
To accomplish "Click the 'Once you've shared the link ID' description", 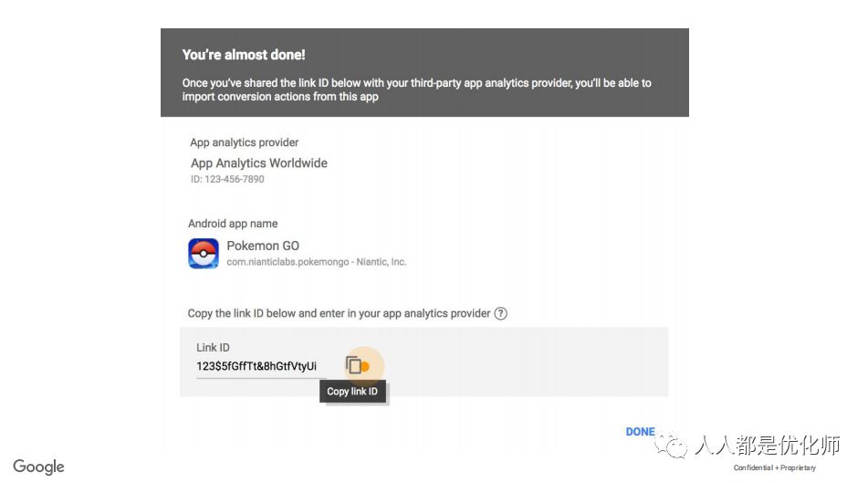I will click(x=416, y=89).
